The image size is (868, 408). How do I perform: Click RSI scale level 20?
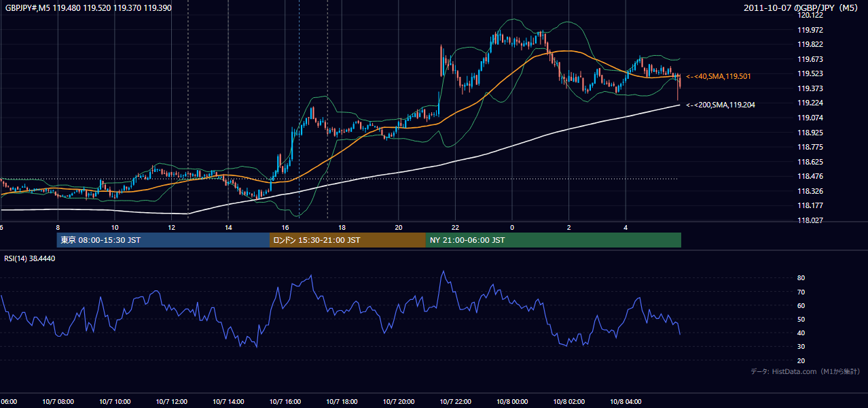[801, 360]
